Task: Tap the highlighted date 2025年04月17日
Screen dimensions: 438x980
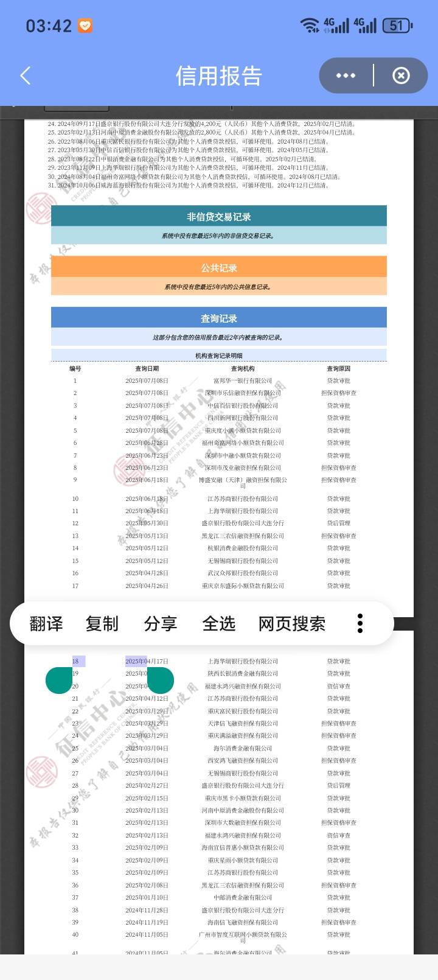Action: [x=147, y=662]
